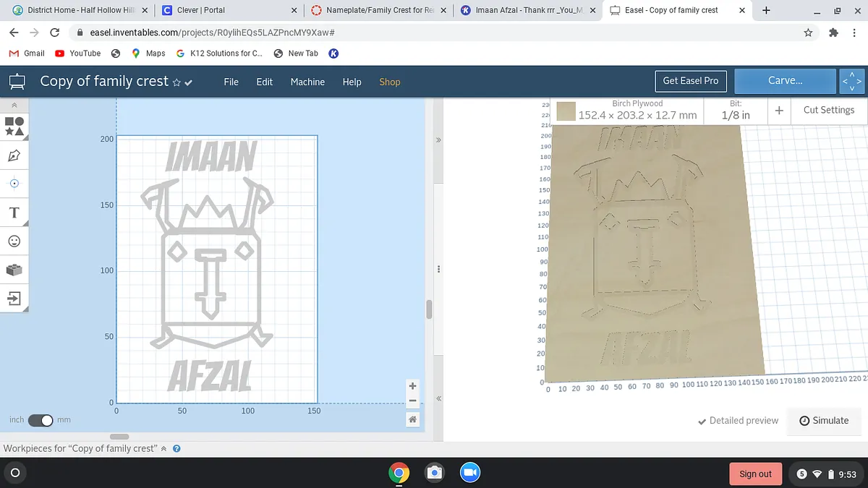
Task: Select the Text tool
Action: coord(14,213)
